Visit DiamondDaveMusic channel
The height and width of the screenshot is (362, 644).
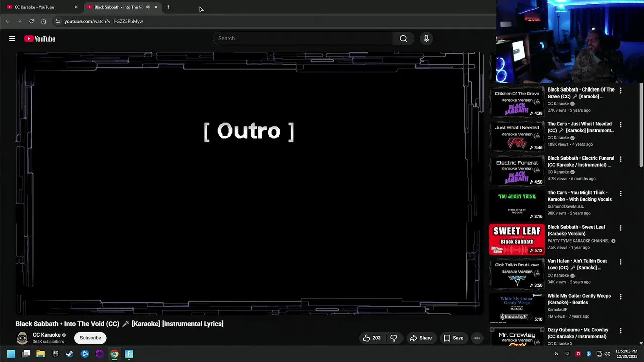click(x=566, y=206)
